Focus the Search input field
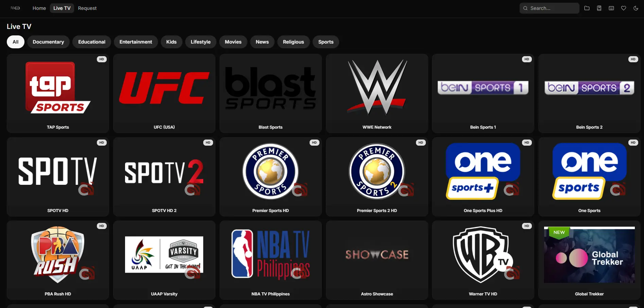This screenshot has height=308, width=644. pos(549,8)
